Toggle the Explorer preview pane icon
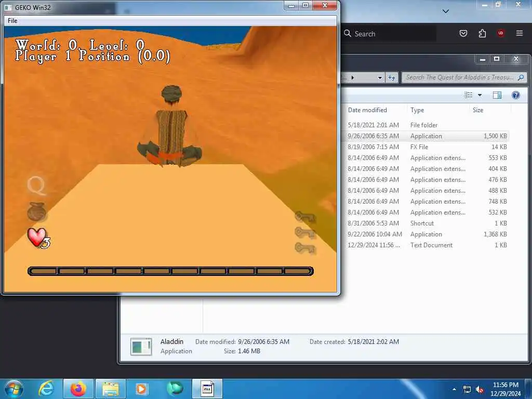This screenshot has height=399, width=532. (497, 95)
